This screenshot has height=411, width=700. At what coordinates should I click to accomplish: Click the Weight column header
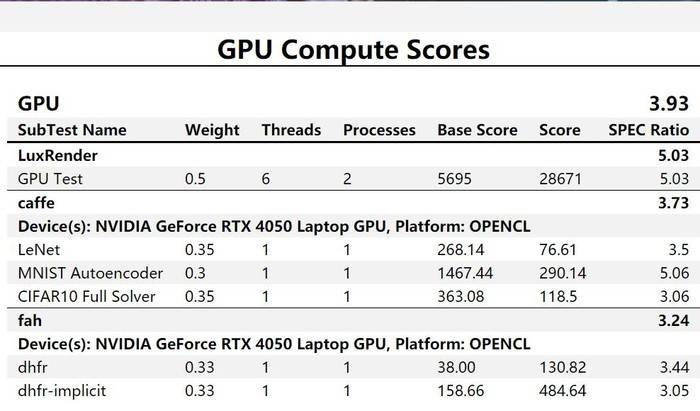click(x=212, y=130)
